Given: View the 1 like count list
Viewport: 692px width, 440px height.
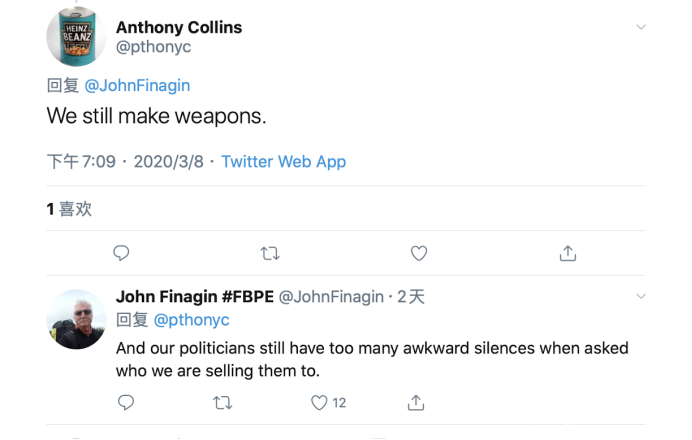Looking at the screenshot, I should pos(69,209).
